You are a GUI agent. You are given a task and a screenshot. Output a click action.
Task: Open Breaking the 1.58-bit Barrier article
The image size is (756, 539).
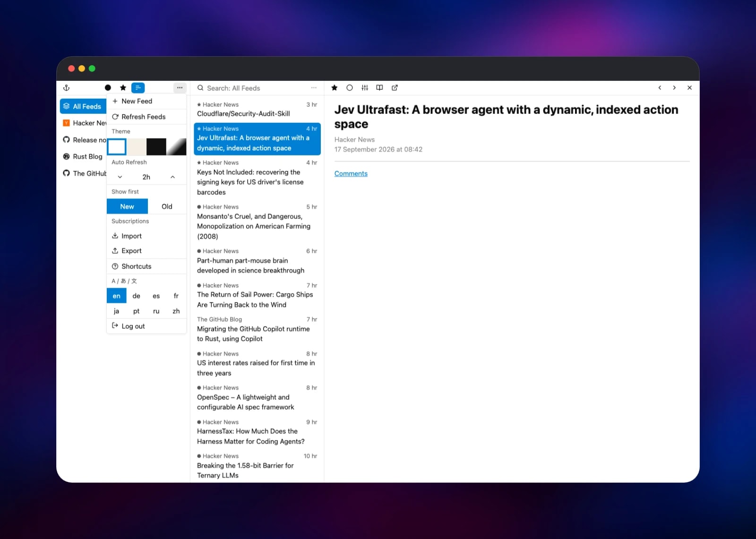click(257, 466)
